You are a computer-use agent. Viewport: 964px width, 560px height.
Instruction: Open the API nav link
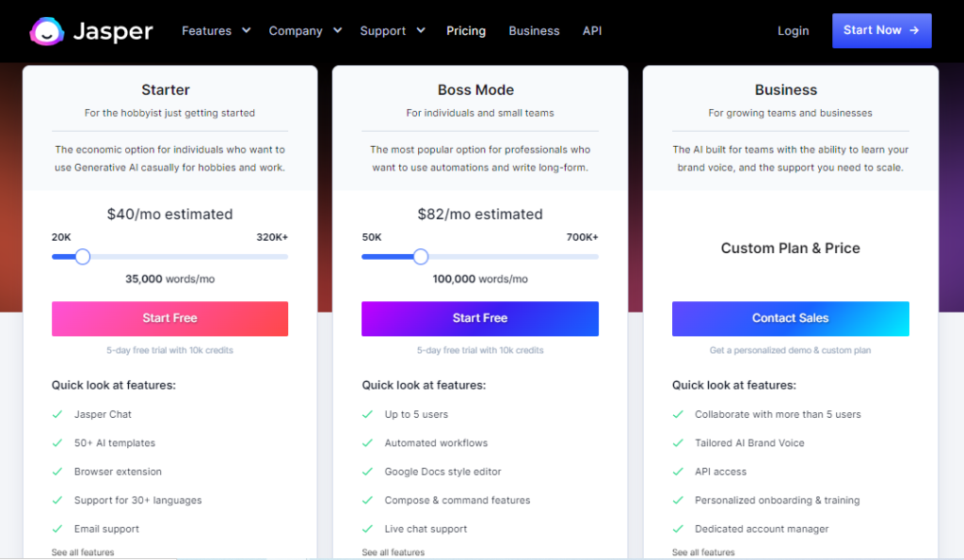coord(592,31)
